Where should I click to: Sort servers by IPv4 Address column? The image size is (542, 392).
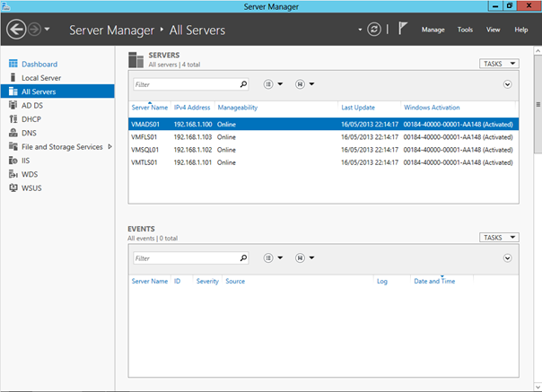pos(192,108)
